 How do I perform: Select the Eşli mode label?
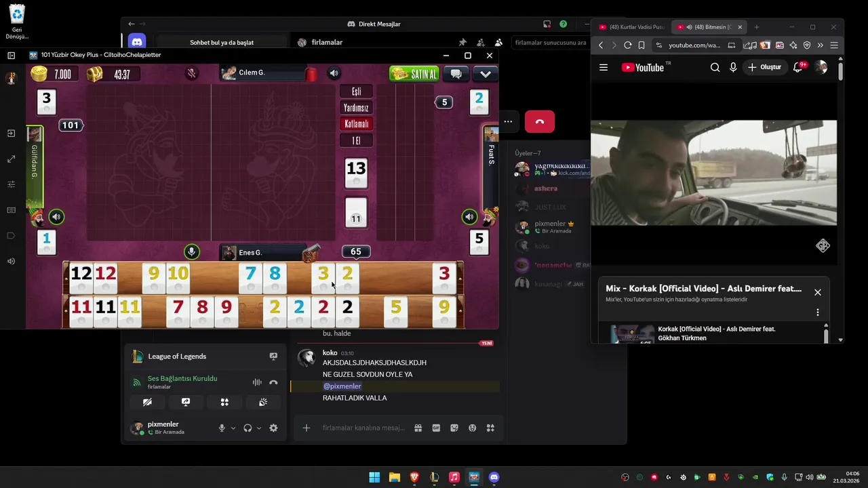point(356,91)
